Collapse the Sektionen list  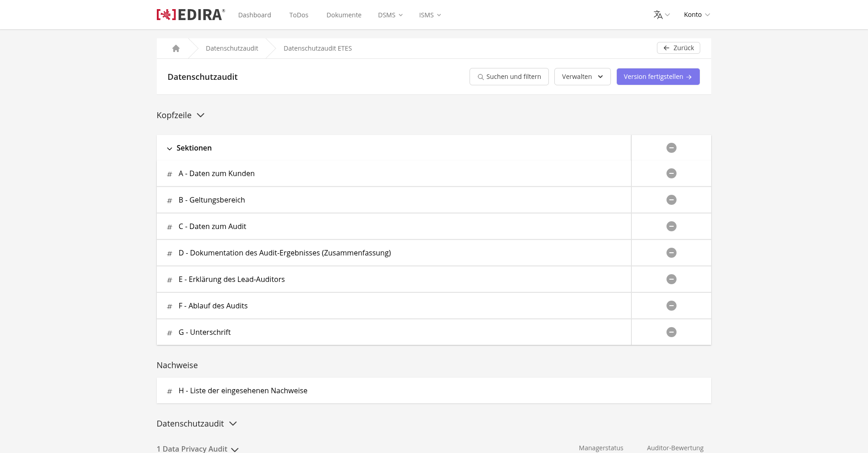click(x=170, y=148)
